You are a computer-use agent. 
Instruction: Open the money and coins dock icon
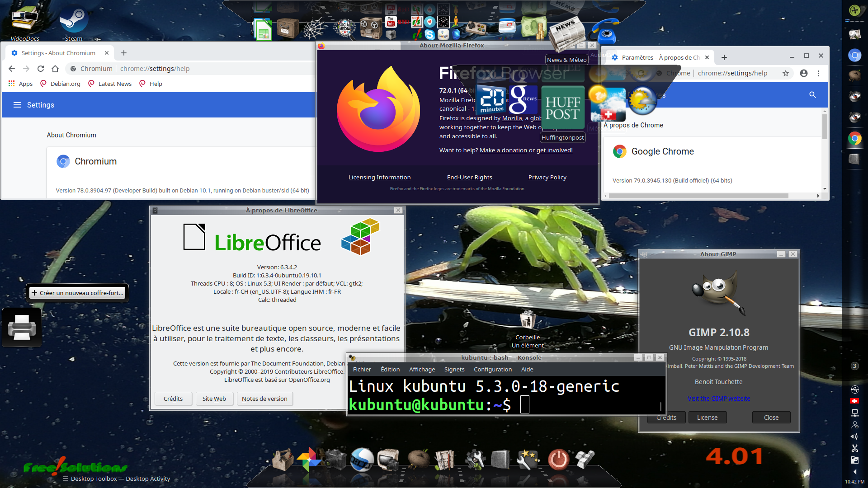[534, 27]
